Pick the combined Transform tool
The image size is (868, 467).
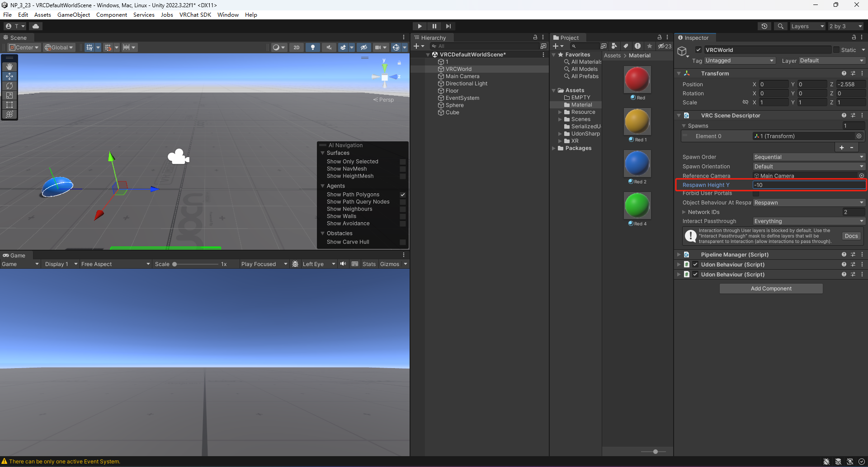coord(9,114)
